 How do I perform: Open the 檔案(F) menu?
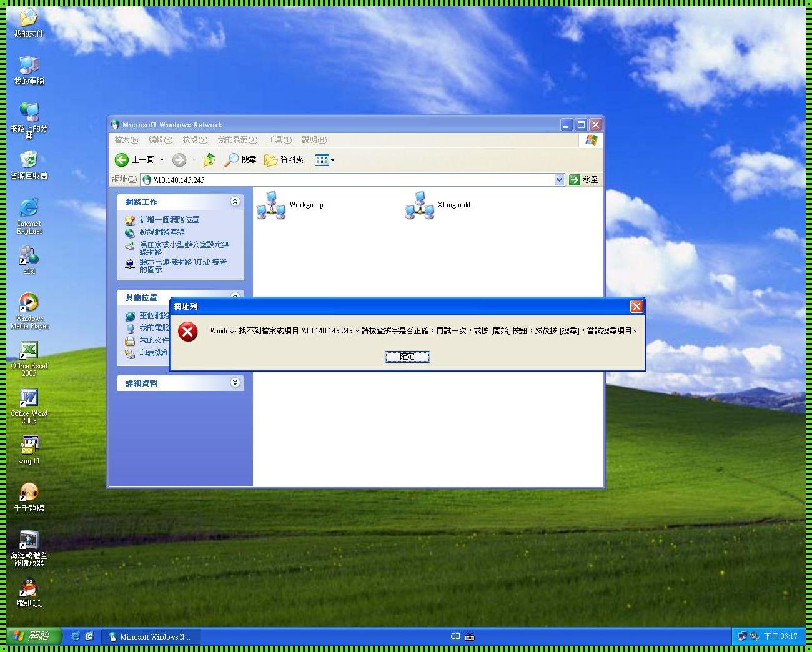126,140
